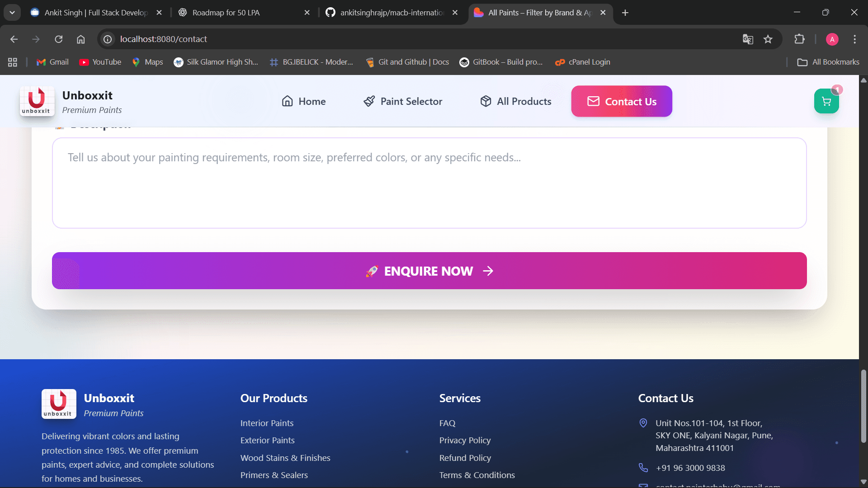Focus the painting requirements description textarea

tap(429, 183)
